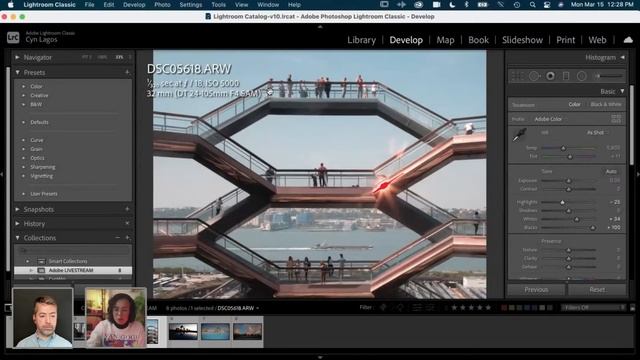Switch to the Map module
The width and height of the screenshot is (640, 360).
click(445, 40)
